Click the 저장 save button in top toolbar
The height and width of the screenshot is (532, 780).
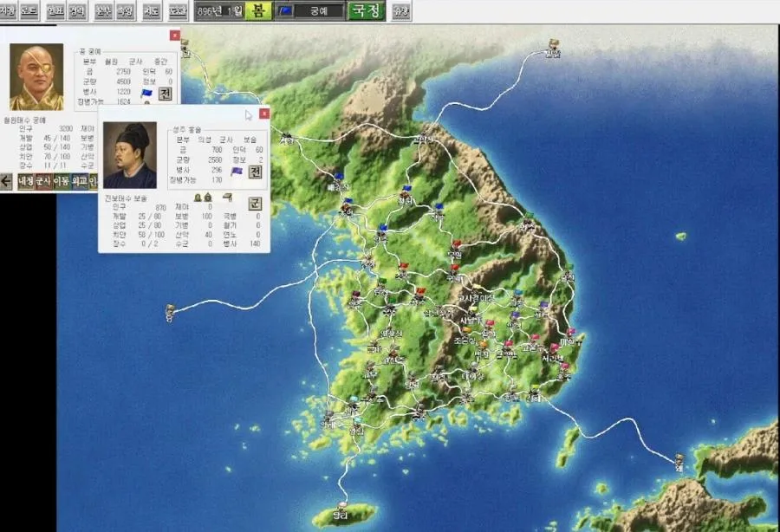click(8, 10)
